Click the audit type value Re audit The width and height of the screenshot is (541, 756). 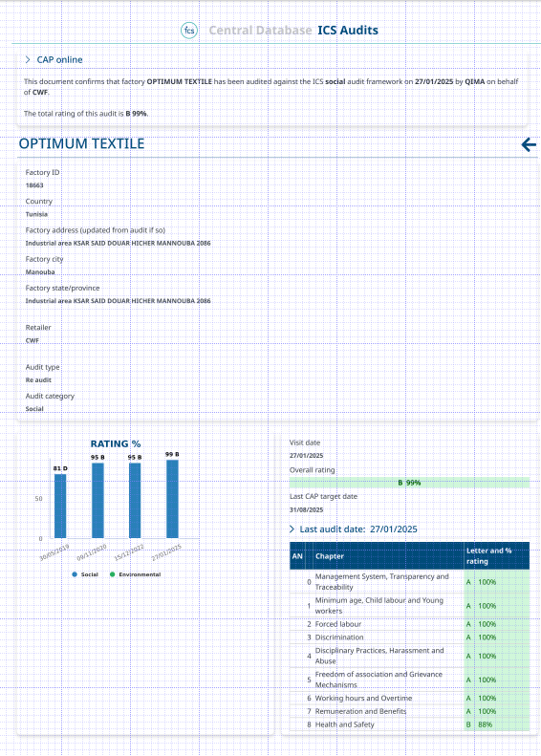(38, 380)
